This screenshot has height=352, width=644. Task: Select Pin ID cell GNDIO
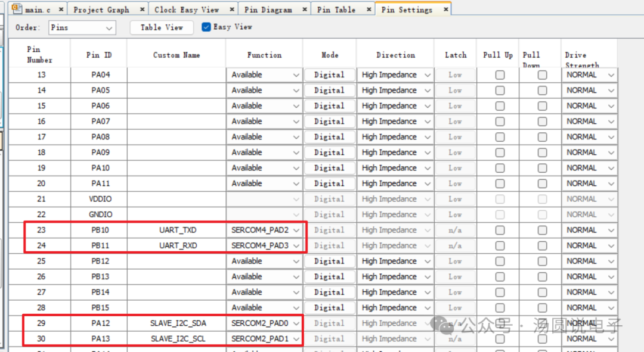click(x=100, y=214)
